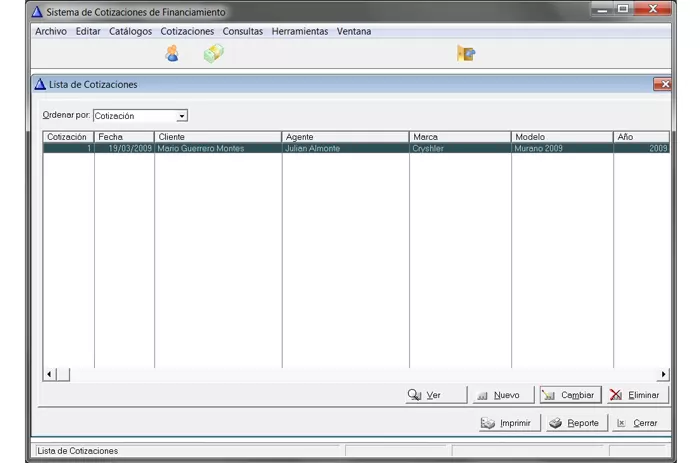Screen dimensions: 700x463
Task: Click the Nuevo button
Action: tap(504, 395)
